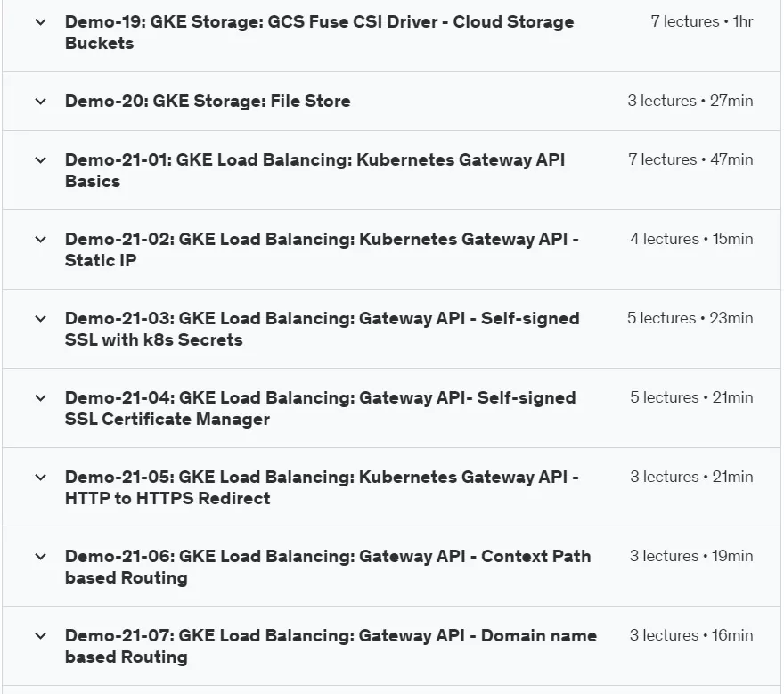Select Demo-21-05 HTTP to HTTPS Redirect title
The height and width of the screenshot is (694, 784).
(x=322, y=487)
